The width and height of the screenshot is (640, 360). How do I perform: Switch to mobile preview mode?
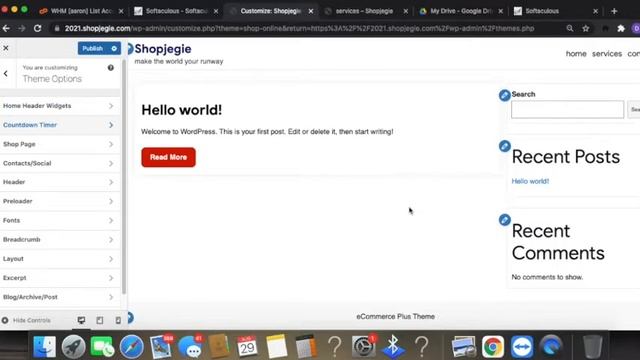[118, 320]
